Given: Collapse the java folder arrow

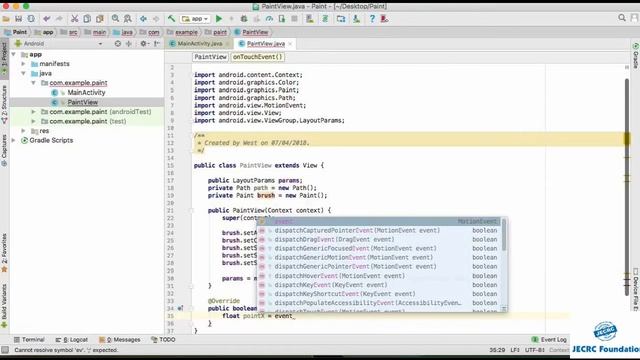Looking at the screenshot, I should [x=23, y=73].
